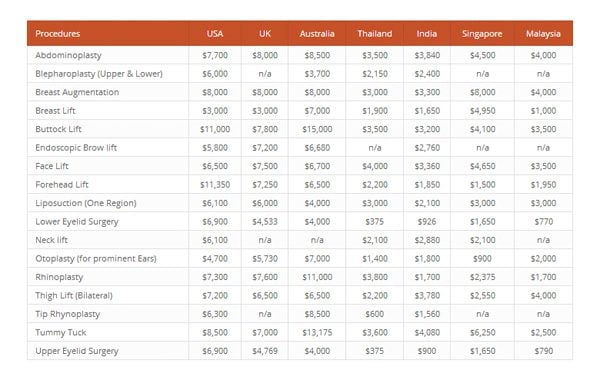Select the Australia column header

point(317,34)
